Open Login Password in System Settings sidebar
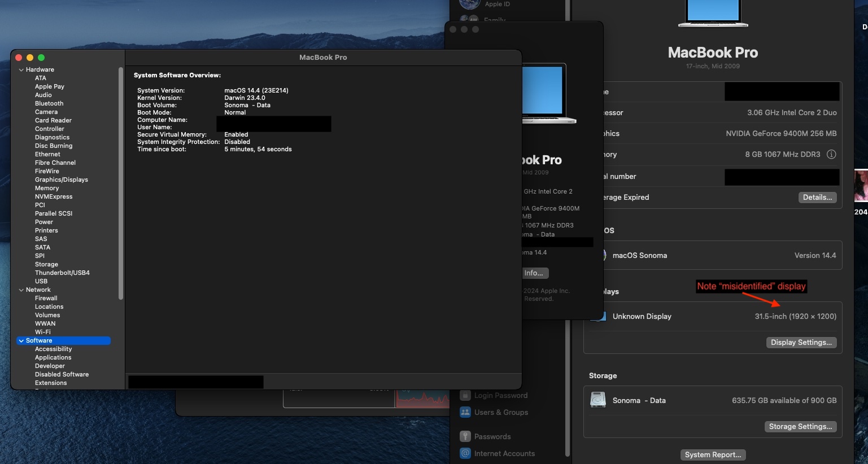This screenshot has height=464, width=868. (x=494, y=395)
